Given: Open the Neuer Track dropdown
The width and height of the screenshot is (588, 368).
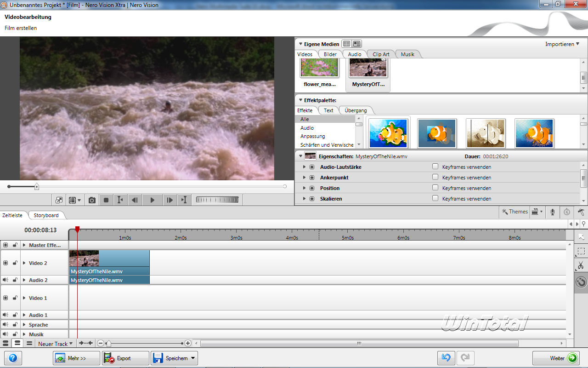Looking at the screenshot, I should [x=55, y=344].
